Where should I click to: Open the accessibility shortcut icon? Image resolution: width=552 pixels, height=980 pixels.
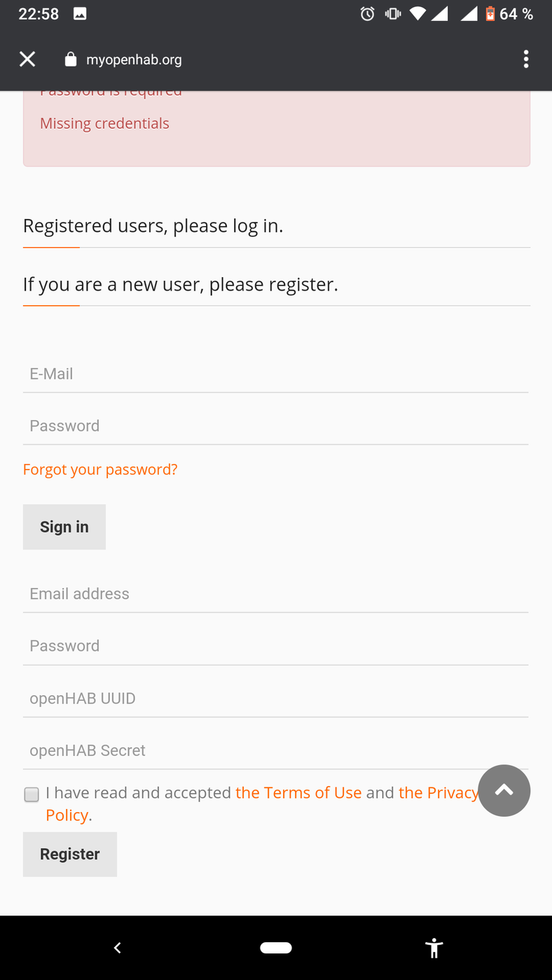(x=434, y=948)
